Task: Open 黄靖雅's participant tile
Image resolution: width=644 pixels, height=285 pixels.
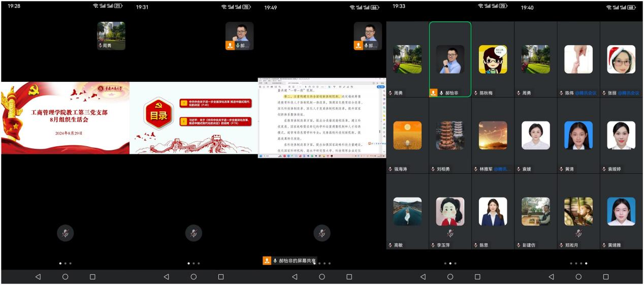Action: pos(621,212)
